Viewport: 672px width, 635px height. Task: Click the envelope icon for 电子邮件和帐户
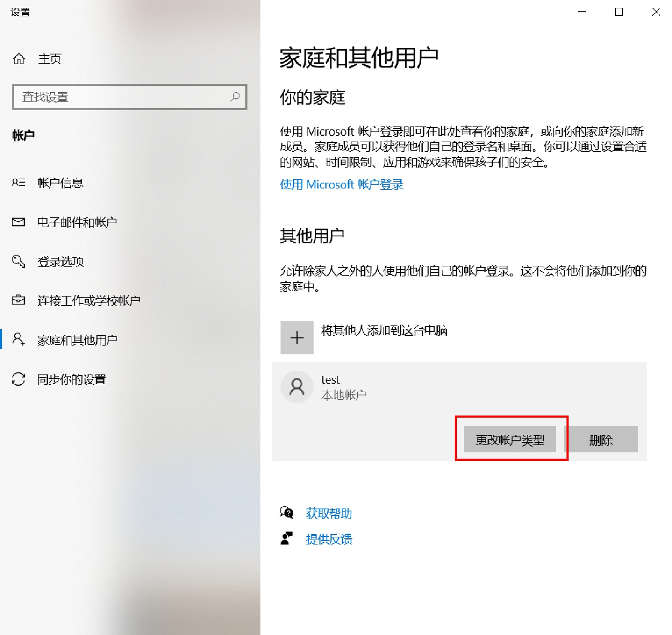tap(18, 222)
